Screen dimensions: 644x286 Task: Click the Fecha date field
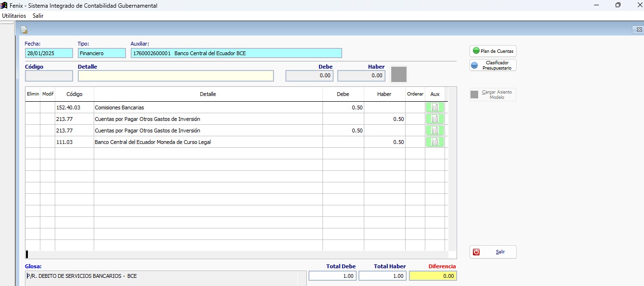coord(49,53)
